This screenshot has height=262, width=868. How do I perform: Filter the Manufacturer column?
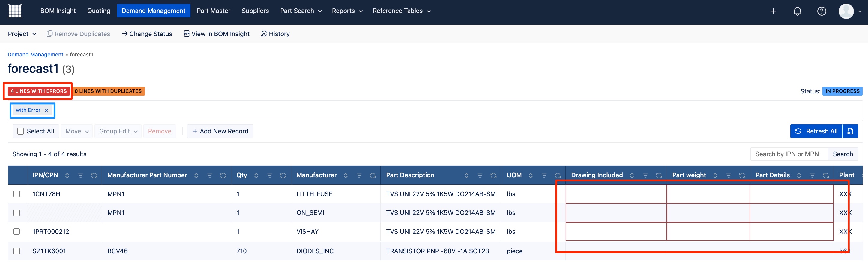click(359, 175)
